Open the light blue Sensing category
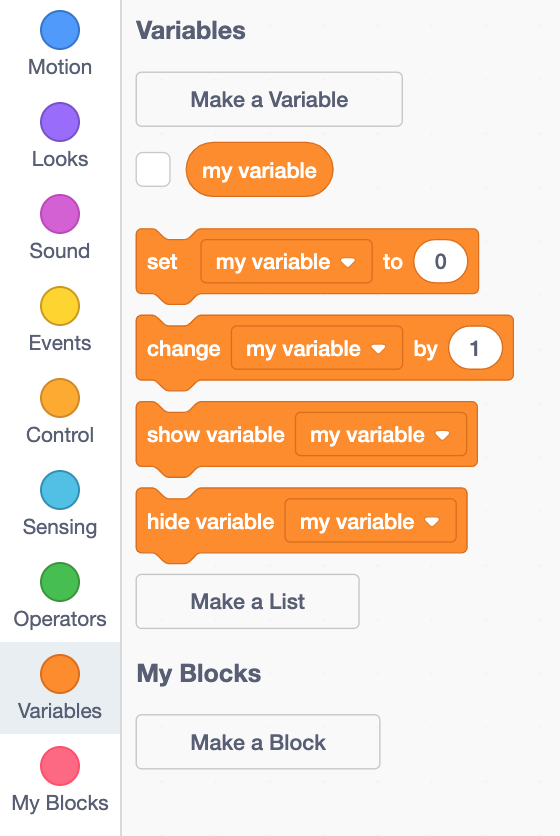Screen dimensions: 560x836 (60, 490)
